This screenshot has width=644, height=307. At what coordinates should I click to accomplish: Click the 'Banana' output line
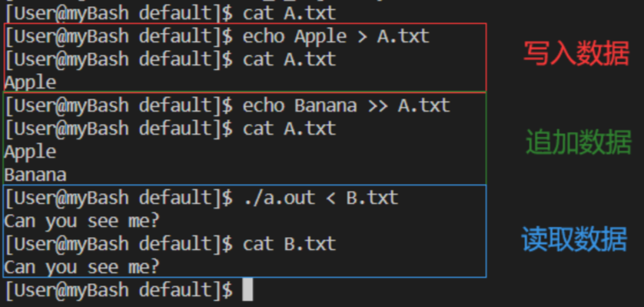click(35, 175)
